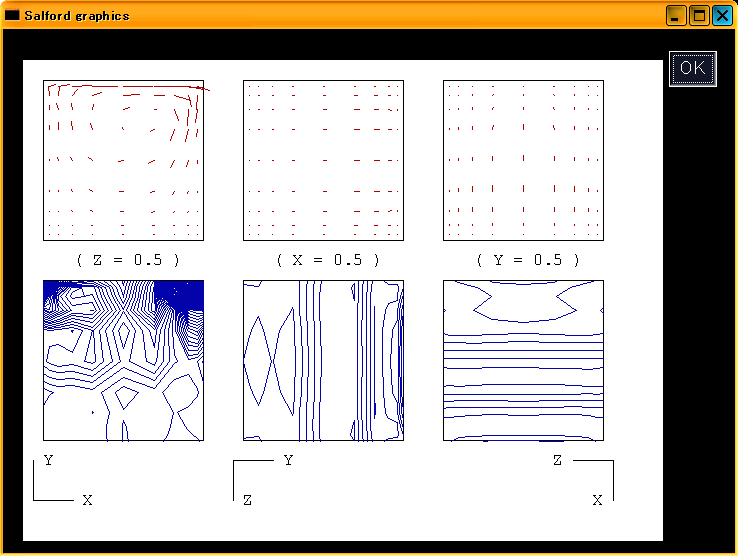
Task: Select the blue contour plot below X=0.5
Action: coord(323,361)
